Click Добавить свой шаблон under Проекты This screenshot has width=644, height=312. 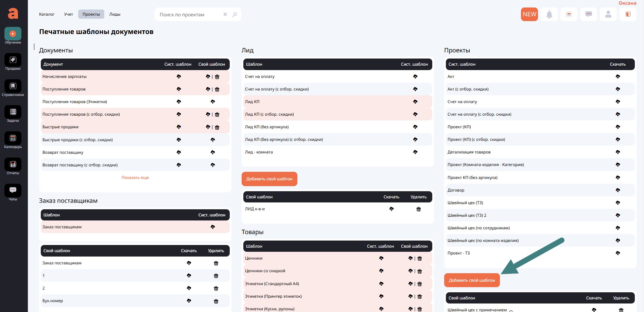coord(472,280)
